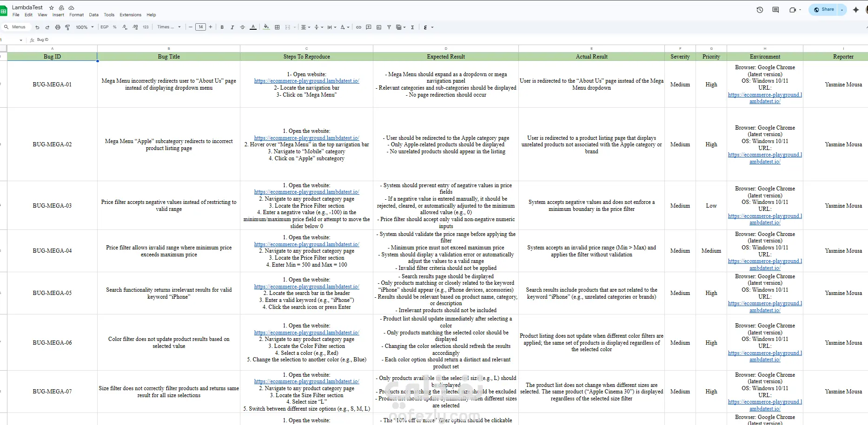Increase font size with plus button
The image size is (868, 425).
coord(211,27)
